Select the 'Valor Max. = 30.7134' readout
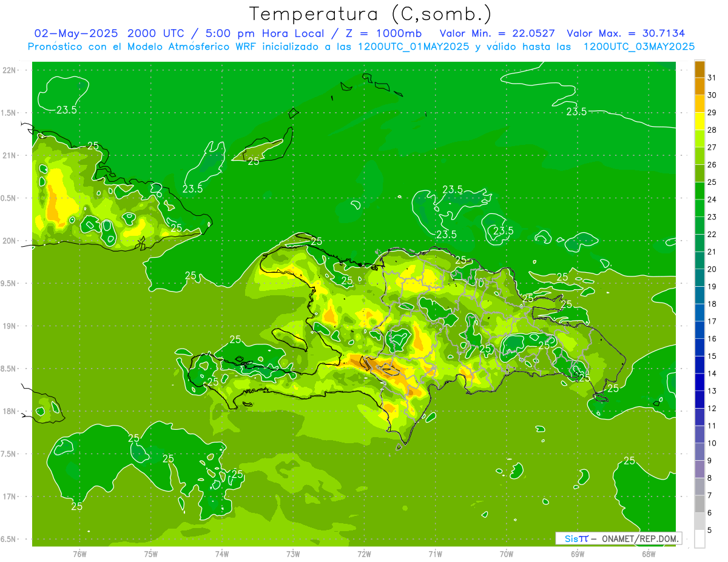This screenshot has width=728, height=562. (625, 33)
